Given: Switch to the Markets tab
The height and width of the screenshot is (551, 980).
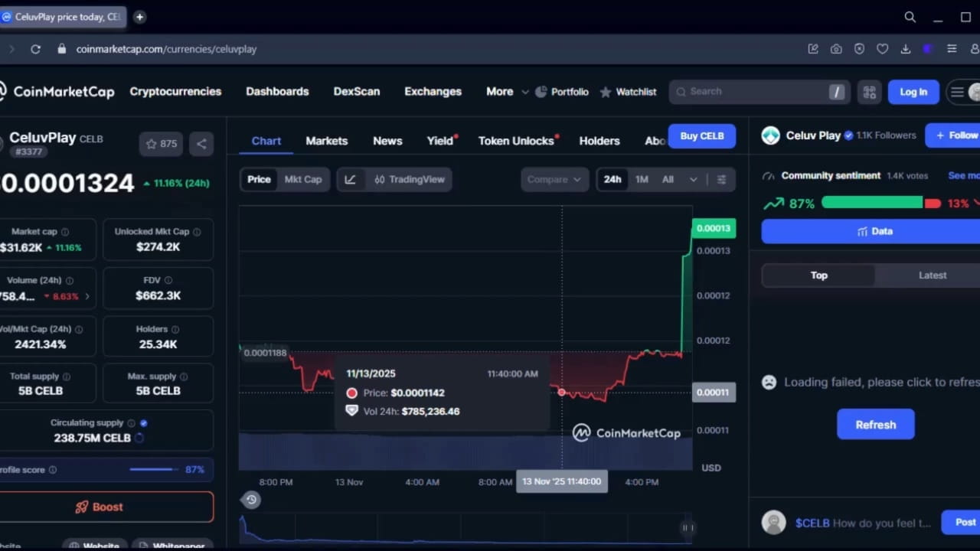Looking at the screenshot, I should [x=326, y=141].
